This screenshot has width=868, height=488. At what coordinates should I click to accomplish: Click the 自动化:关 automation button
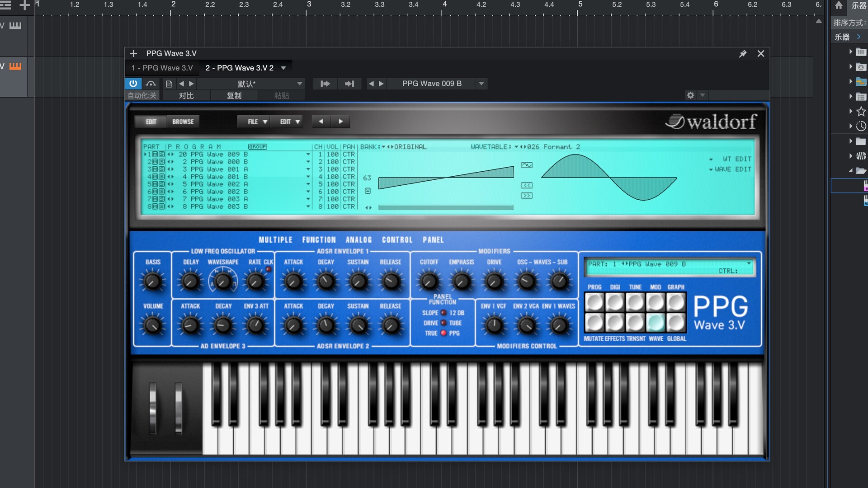142,95
